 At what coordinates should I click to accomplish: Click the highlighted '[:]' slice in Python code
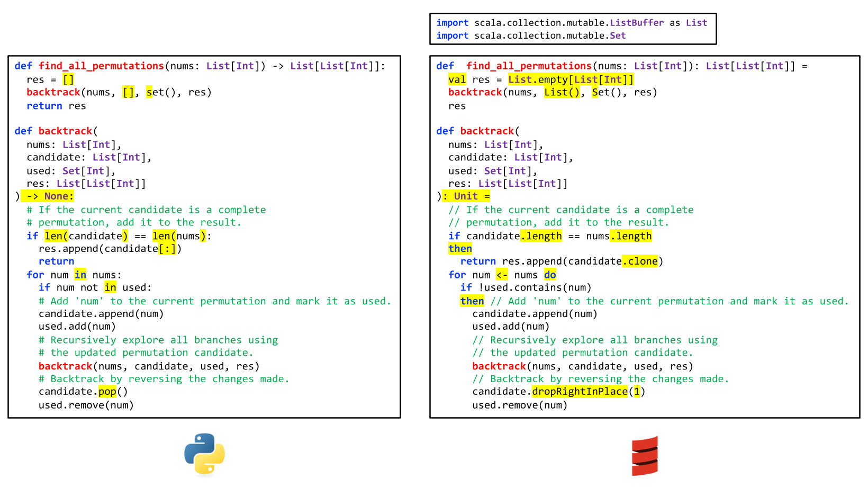[167, 249]
